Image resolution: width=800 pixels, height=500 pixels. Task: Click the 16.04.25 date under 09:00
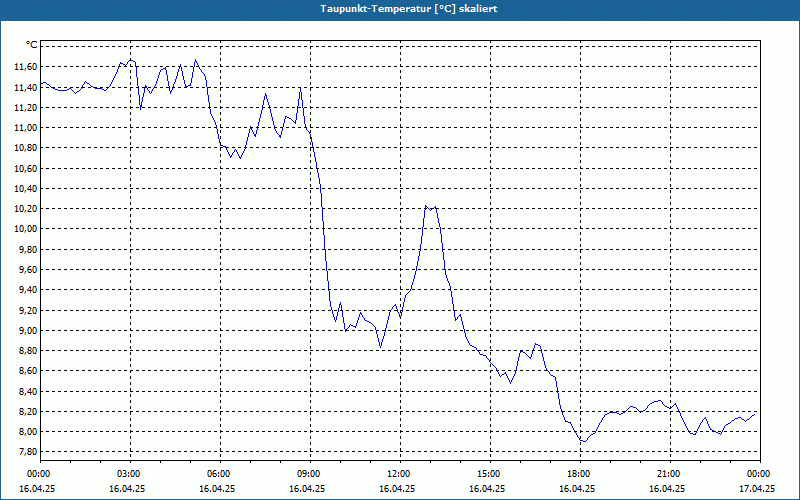tap(308, 488)
